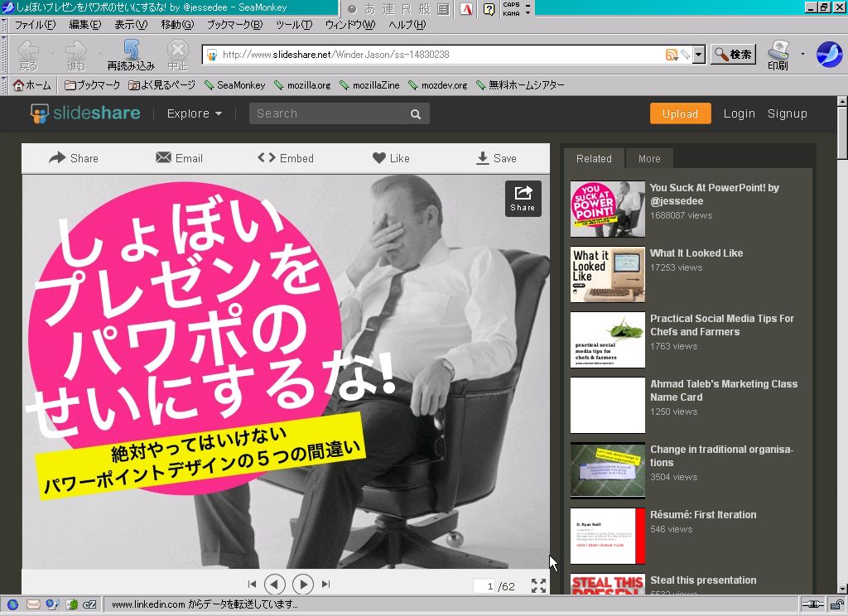
Task: Expand the Explore dropdown menu
Action: (x=194, y=113)
